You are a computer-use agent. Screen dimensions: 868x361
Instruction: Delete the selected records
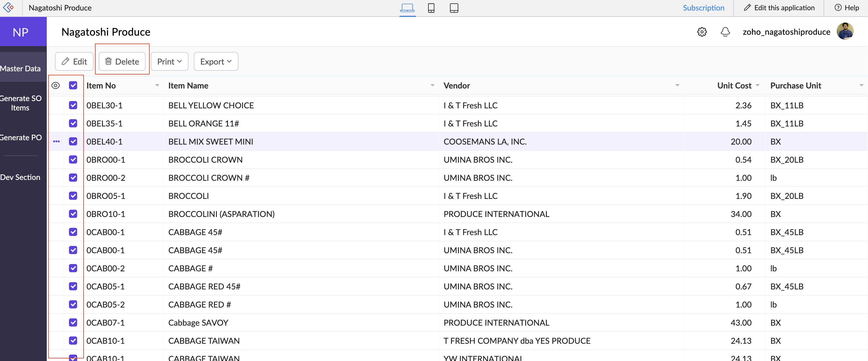coord(122,62)
